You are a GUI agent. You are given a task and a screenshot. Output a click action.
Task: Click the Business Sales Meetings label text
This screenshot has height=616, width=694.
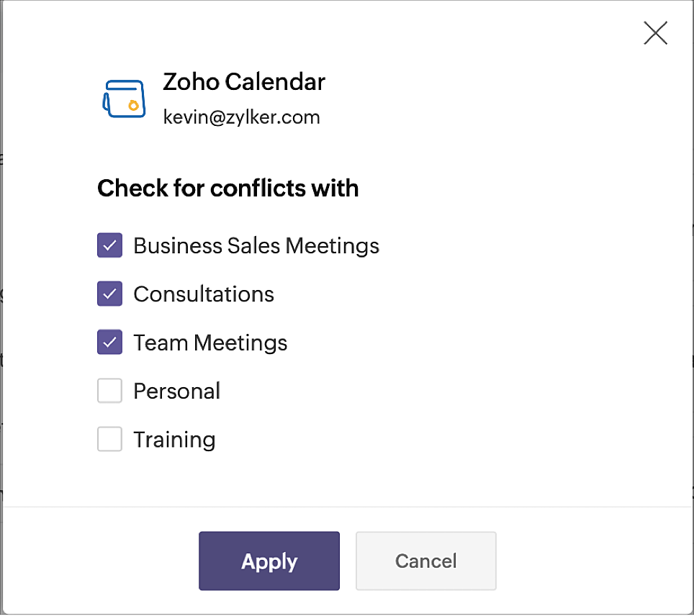256,246
